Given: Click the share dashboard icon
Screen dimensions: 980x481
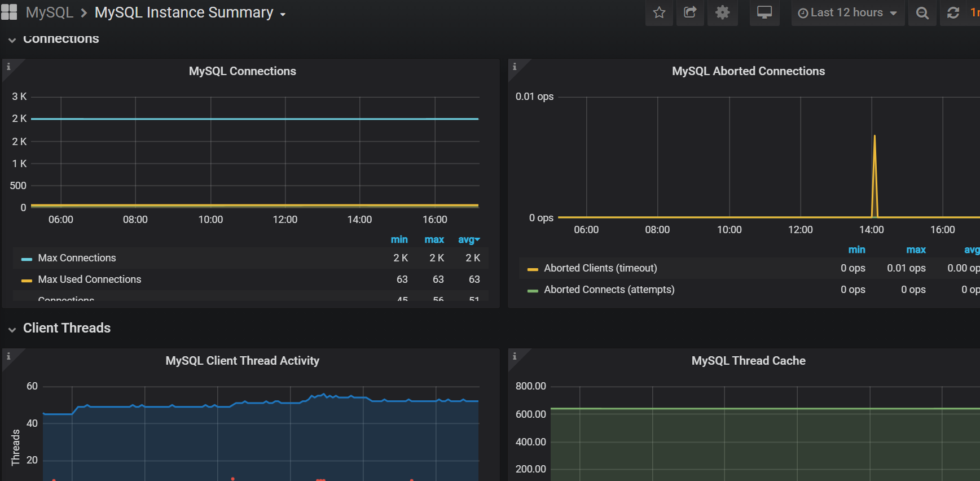Looking at the screenshot, I should (691, 12).
